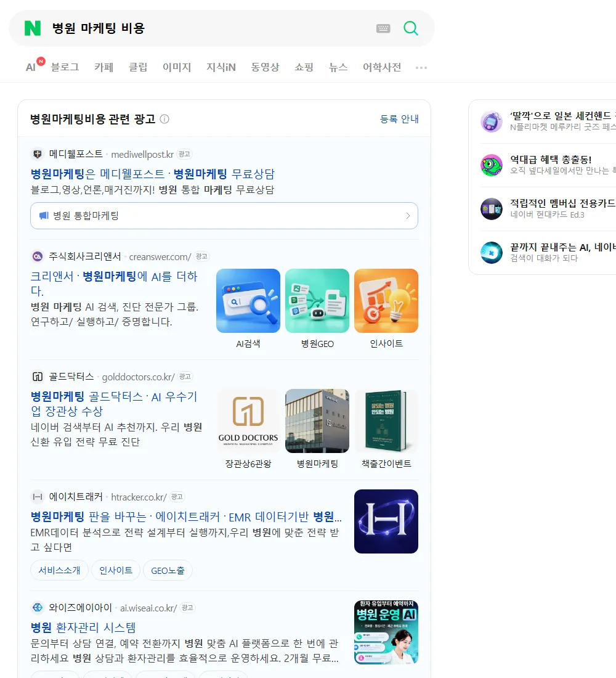Click the chevron in 병원 통합마케팅 box
616x678 pixels.
point(408,216)
